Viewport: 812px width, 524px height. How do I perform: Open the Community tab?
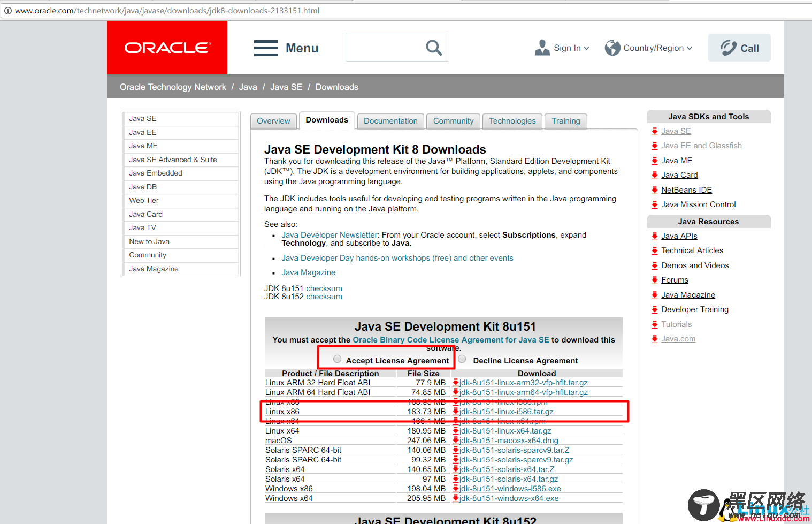point(453,121)
